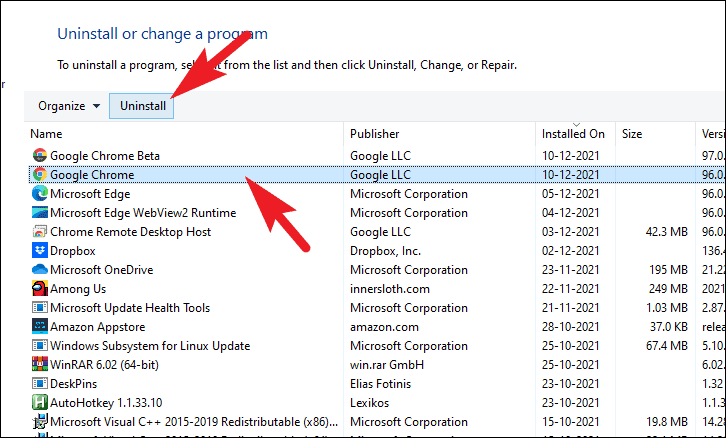Screen dimensions: 726x438
Task: Click publisher win.rar GmbH
Action: click(387, 364)
